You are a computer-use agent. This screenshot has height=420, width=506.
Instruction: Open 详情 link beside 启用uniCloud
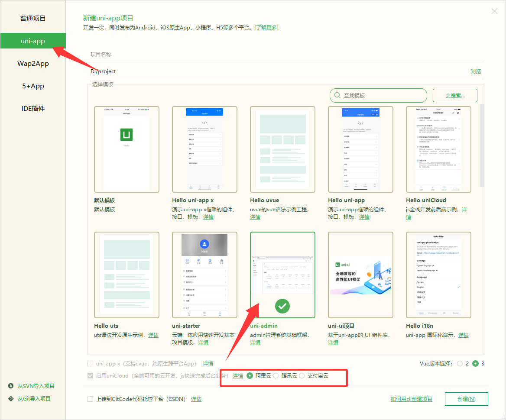238,376
